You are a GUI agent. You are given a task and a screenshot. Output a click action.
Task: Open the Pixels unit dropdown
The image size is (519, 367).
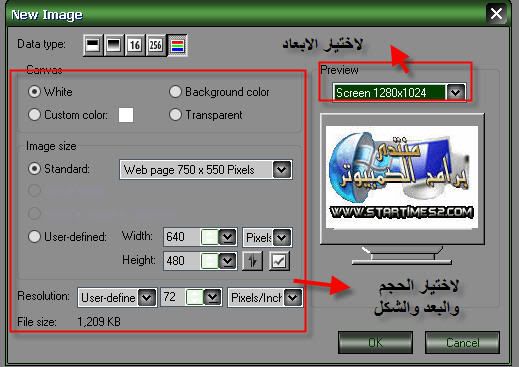pyautogui.click(x=282, y=238)
